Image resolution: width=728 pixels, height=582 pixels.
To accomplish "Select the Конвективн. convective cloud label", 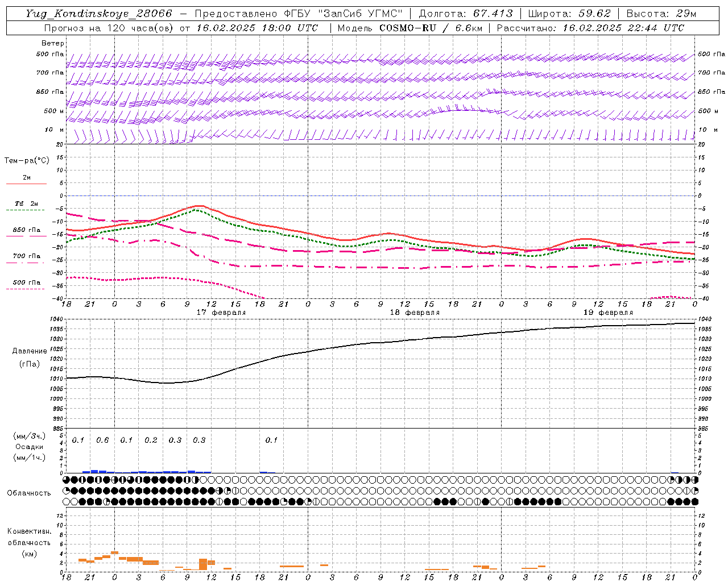I will coord(29,531).
